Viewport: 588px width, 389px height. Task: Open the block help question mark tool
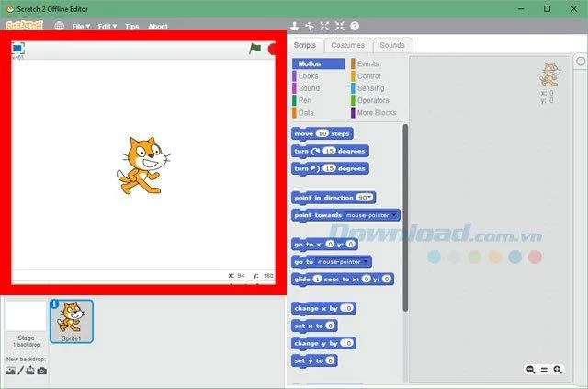[355, 26]
